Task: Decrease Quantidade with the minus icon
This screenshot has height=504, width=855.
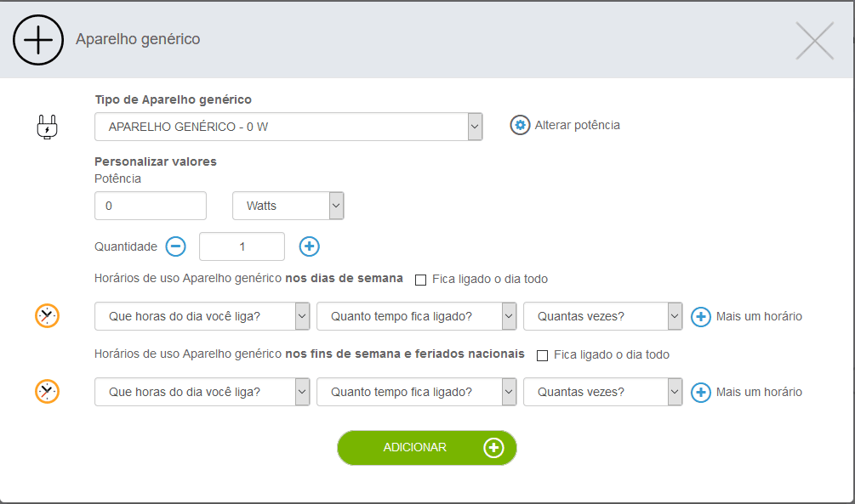Action: coord(176,246)
